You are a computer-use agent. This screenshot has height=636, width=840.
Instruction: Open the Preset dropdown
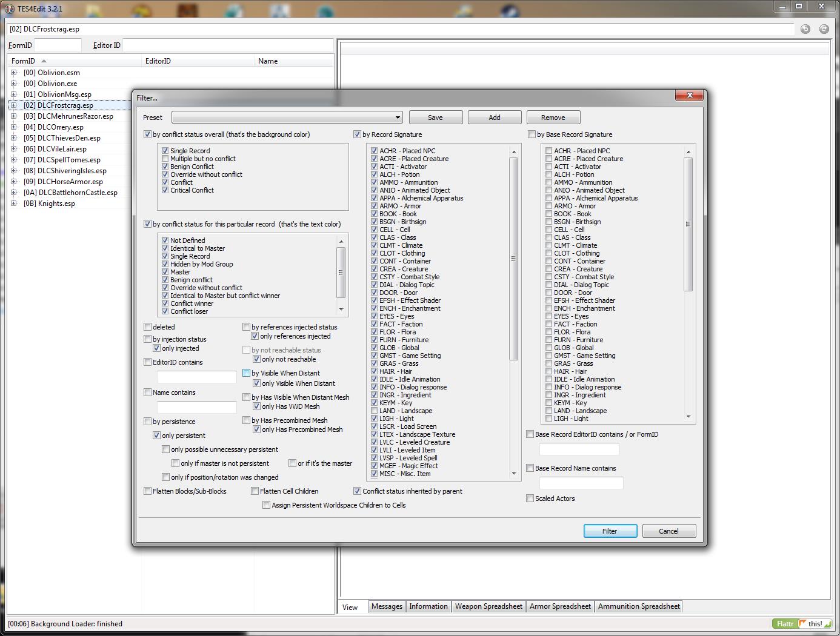point(398,118)
